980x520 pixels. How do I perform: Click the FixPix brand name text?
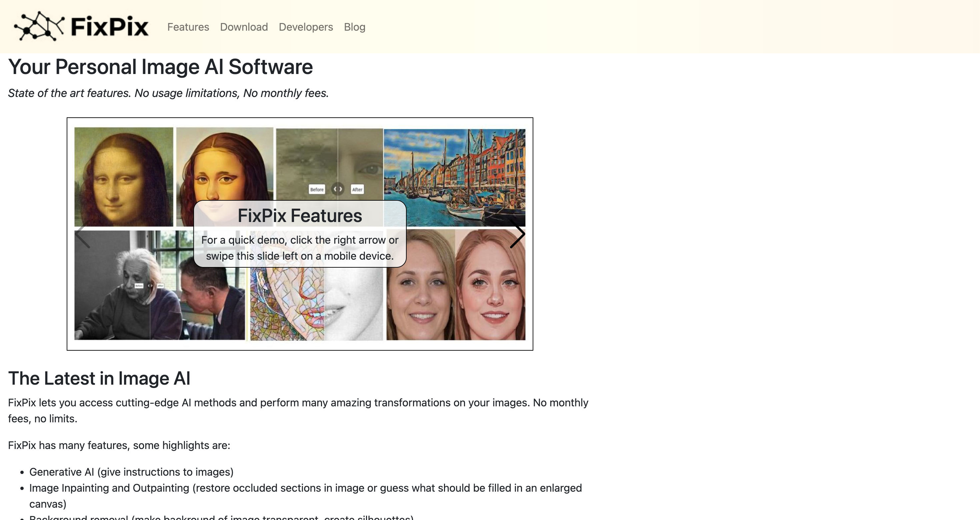[x=110, y=27]
